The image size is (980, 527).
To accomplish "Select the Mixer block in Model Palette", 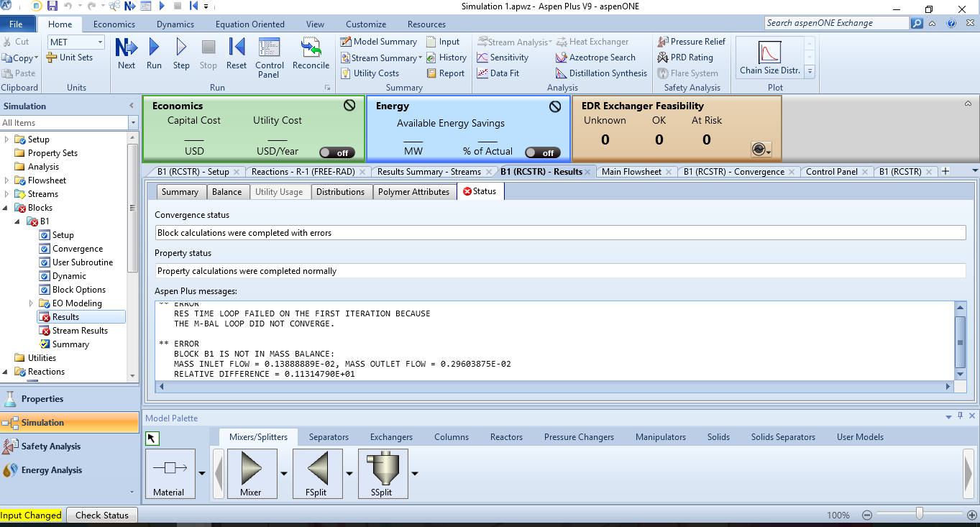I will (251, 472).
